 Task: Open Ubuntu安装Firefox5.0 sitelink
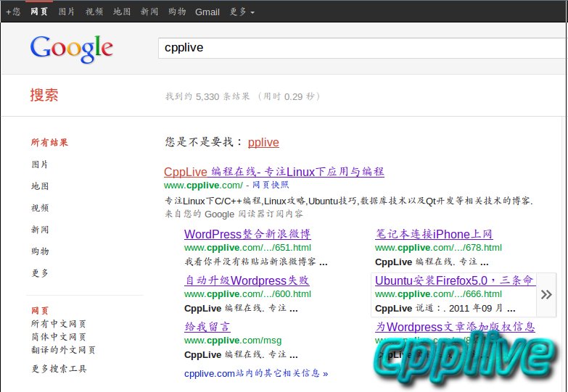[456, 280]
